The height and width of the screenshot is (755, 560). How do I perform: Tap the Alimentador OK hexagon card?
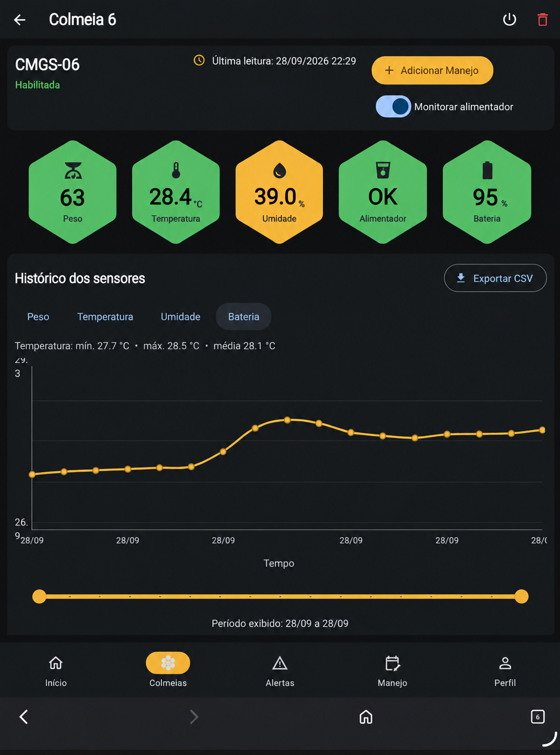tap(383, 192)
